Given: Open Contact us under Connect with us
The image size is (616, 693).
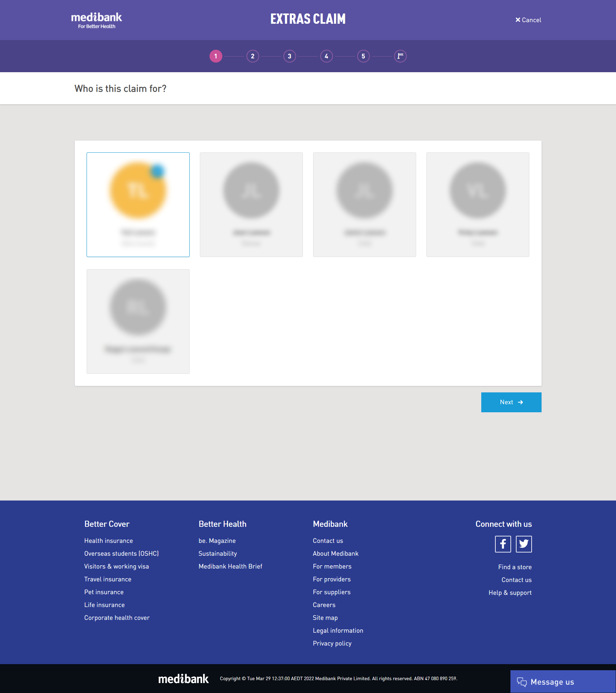Looking at the screenshot, I should click(x=517, y=580).
